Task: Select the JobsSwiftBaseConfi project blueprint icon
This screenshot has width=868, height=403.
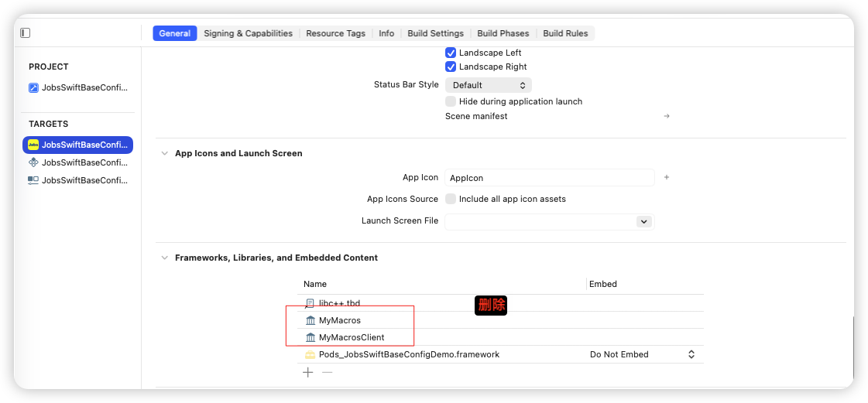Action: [33, 87]
